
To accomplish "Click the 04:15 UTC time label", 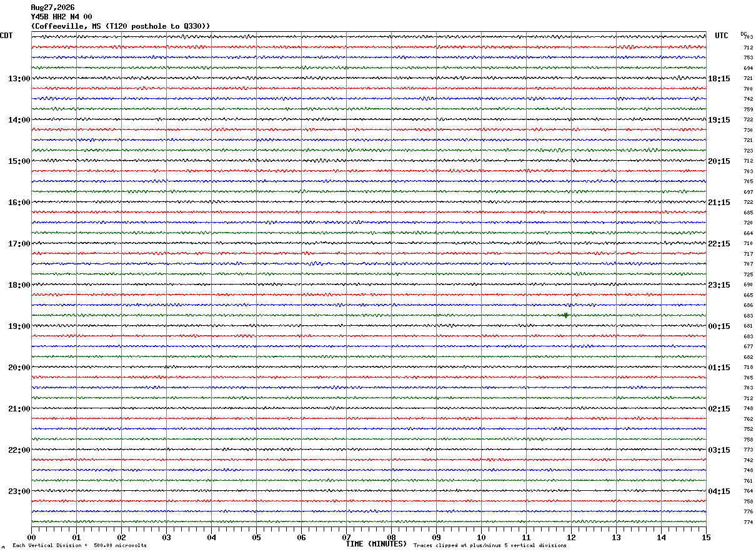I will [x=719, y=491].
